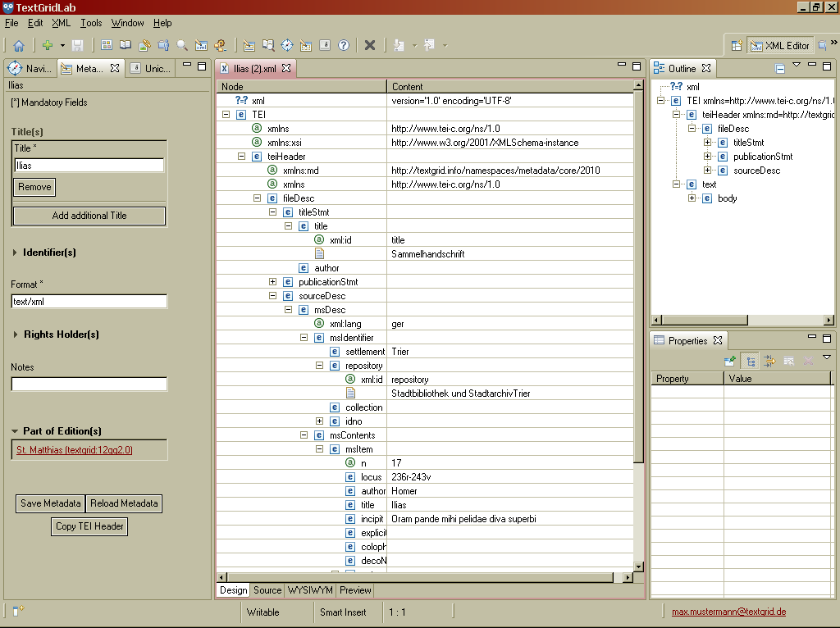840x628 pixels.
Task: Click the Notes input field
Action: 89,385
